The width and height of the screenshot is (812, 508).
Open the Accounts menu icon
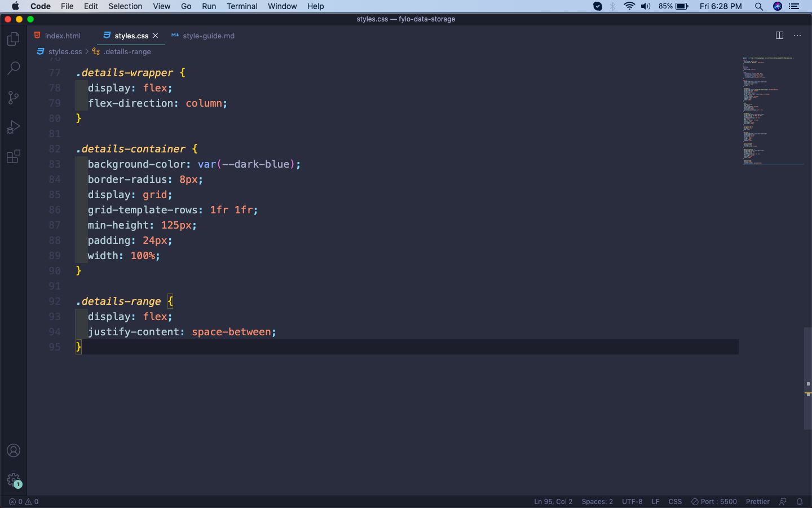[x=14, y=450]
